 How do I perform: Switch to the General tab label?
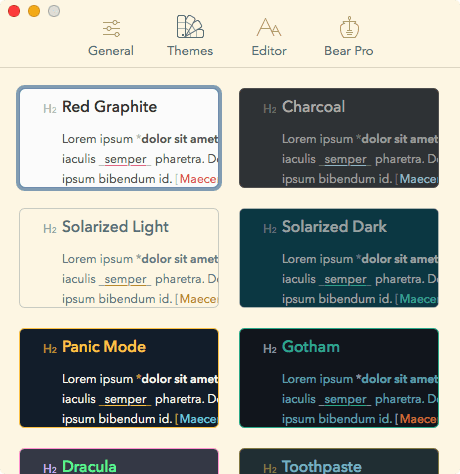pyautogui.click(x=111, y=51)
